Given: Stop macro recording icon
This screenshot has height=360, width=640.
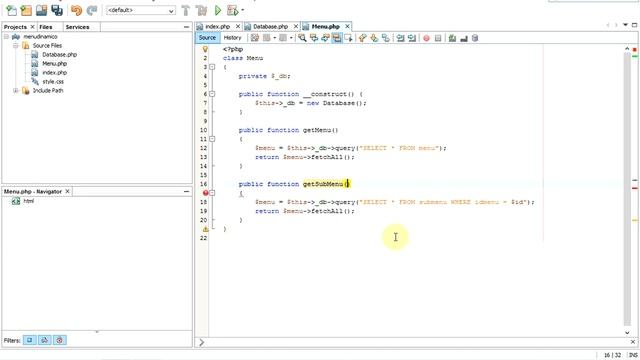Looking at the screenshot, I should pos(438,38).
